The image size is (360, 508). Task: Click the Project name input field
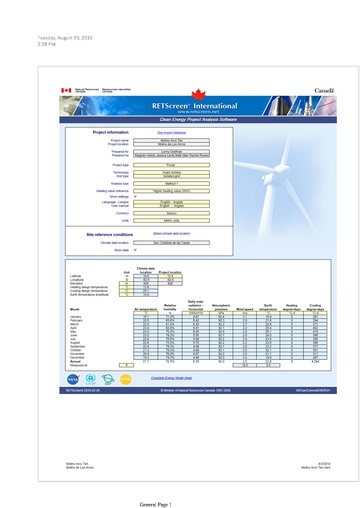171,141
